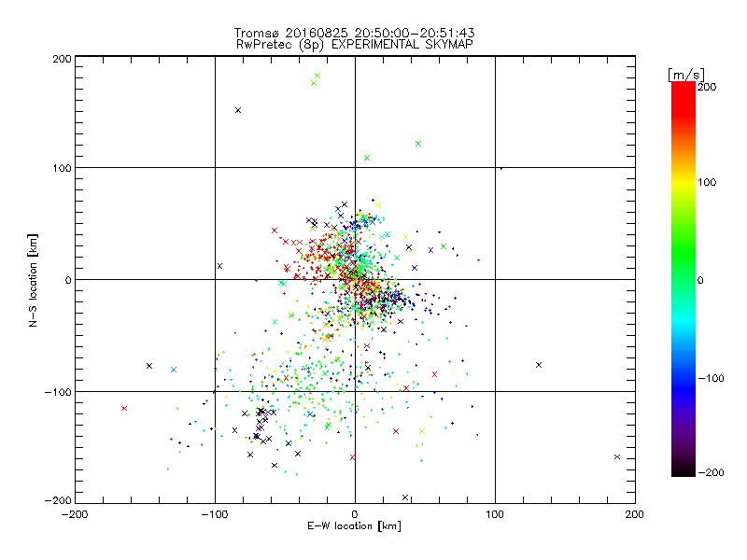Image resolution: width=747 pixels, height=560 pixels.
Task: Click the isolated black X marker east of 100 km
Action: (x=539, y=365)
